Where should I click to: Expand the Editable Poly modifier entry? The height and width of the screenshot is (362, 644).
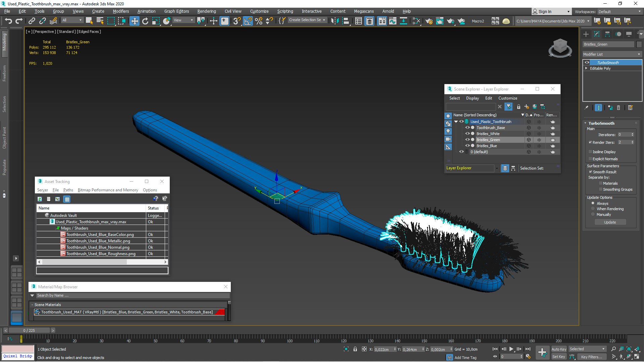(586, 68)
